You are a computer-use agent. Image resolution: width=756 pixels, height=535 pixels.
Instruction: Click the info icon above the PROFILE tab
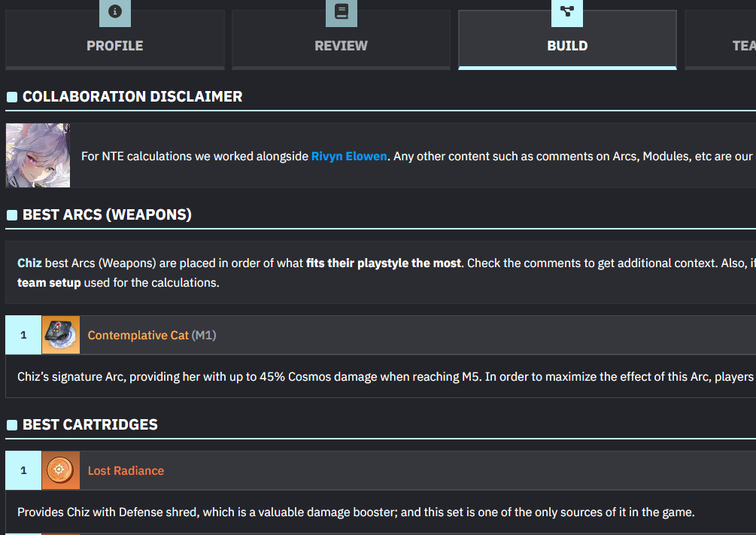pos(115,11)
